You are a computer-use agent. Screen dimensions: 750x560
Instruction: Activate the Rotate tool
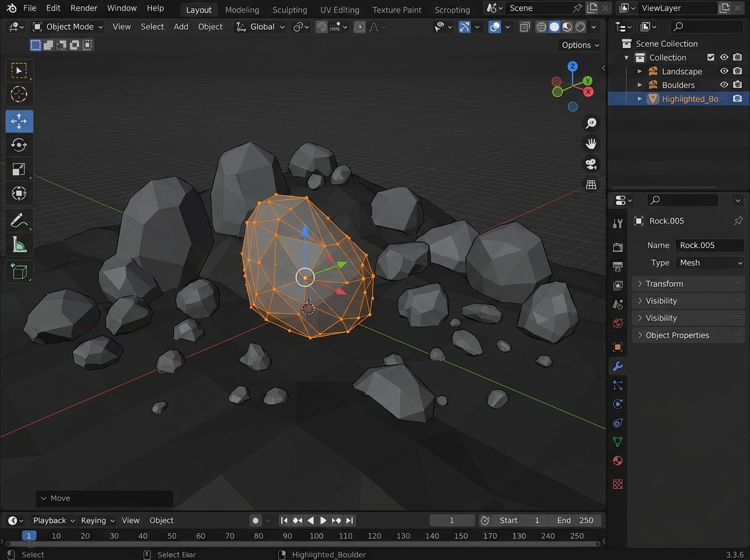tap(19, 144)
